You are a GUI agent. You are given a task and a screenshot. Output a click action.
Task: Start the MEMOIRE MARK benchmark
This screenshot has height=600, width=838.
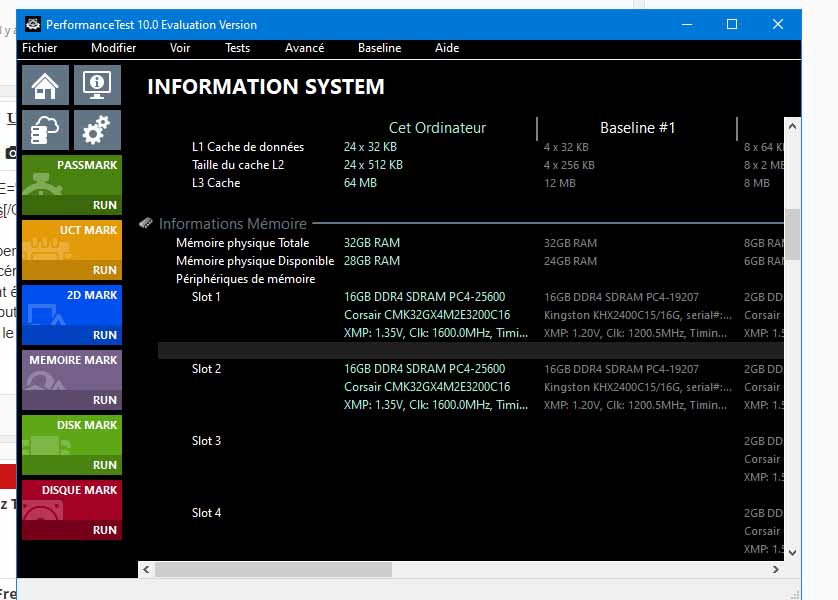(71, 380)
